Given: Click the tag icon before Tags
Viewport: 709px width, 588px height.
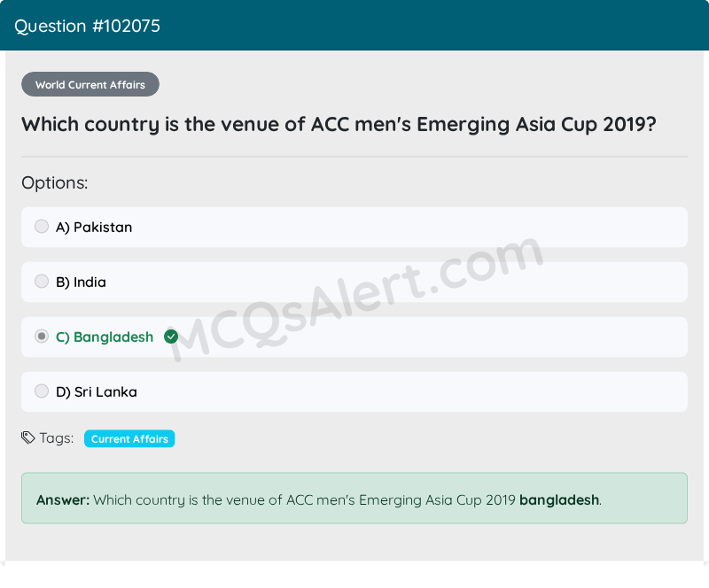Looking at the screenshot, I should tap(28, 437).
